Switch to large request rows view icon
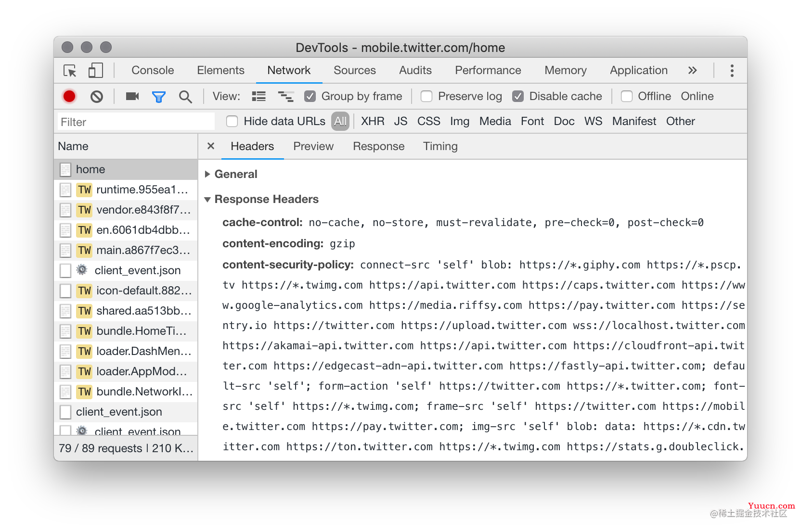 [258, 96]
